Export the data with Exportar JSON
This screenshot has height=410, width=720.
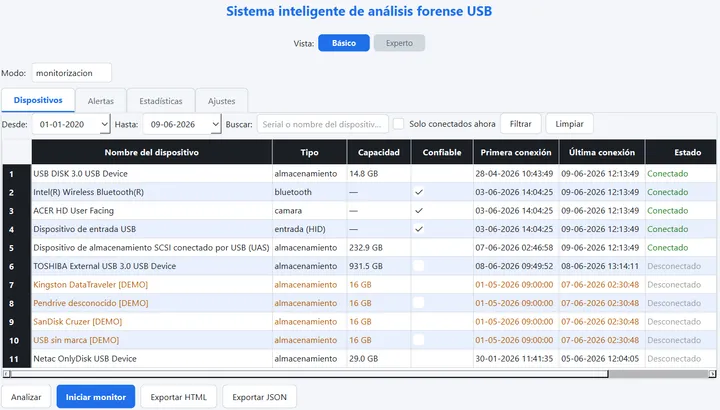[259, 397]
